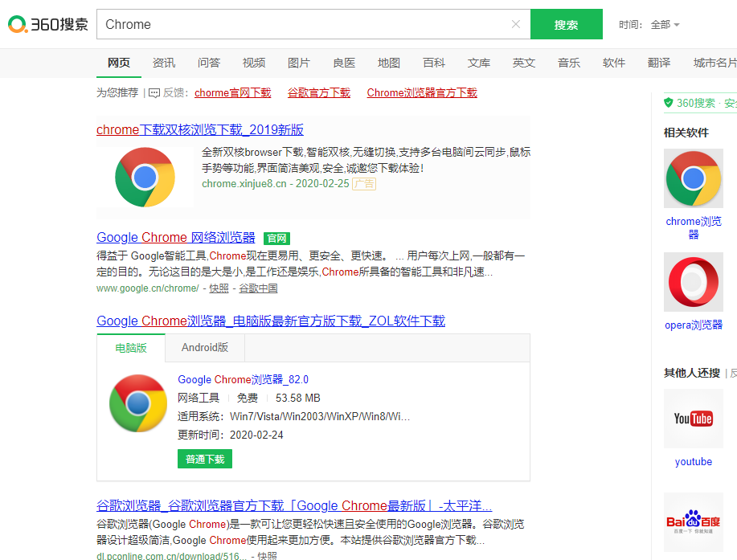Click the feedback 反馈 icon
Viewport: 737px width, 560px height.
[154, 93]
